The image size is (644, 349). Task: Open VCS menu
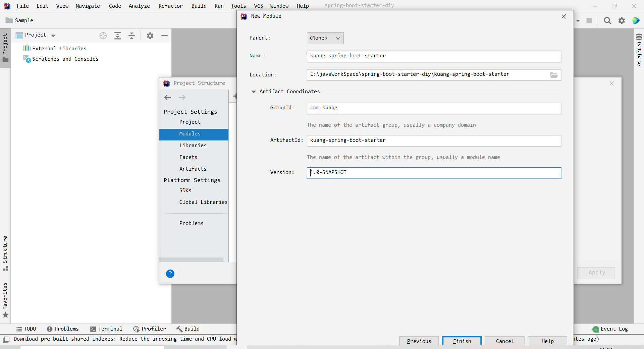(258, 6)
